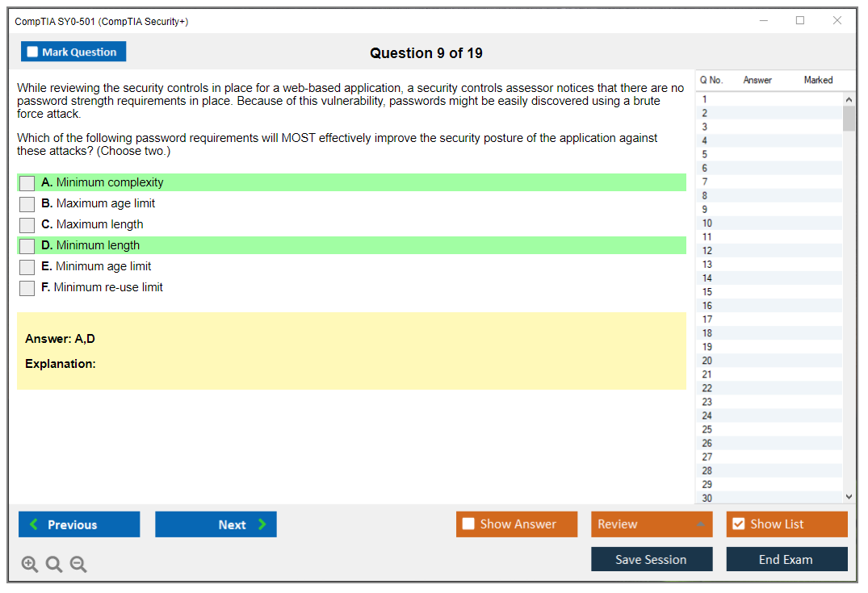Tick the Show Answer checkbox
Image resolution: width=868 pixels, height=593 pixels.
point(468,524)
